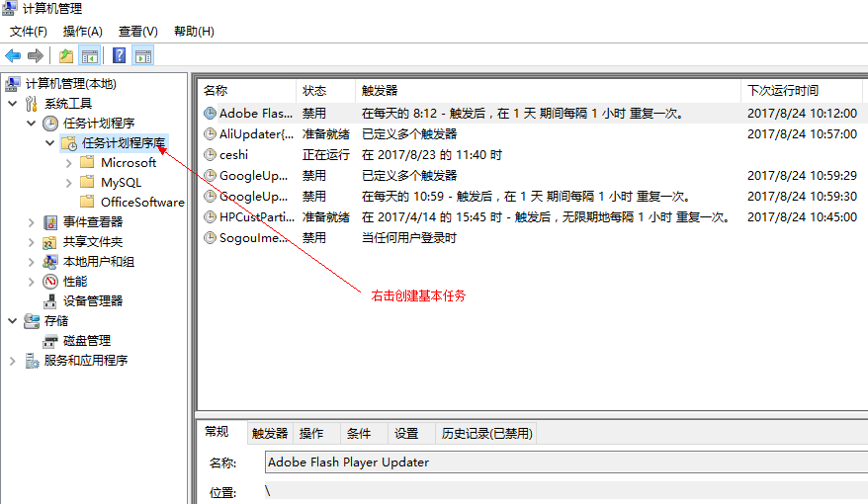Switch to the 触发器 tab
868x504 pixels.
[x=270, y=434]
